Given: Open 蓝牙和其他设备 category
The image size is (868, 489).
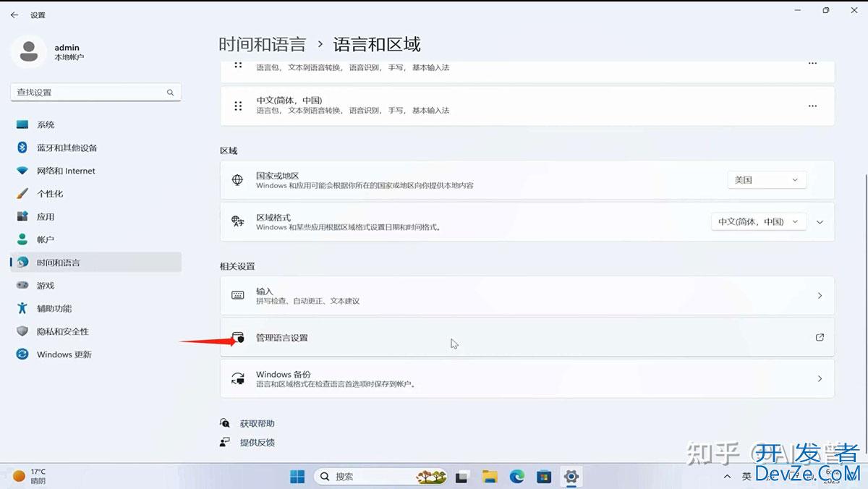Looking at the screenshot, I should [x=95, y=148].
